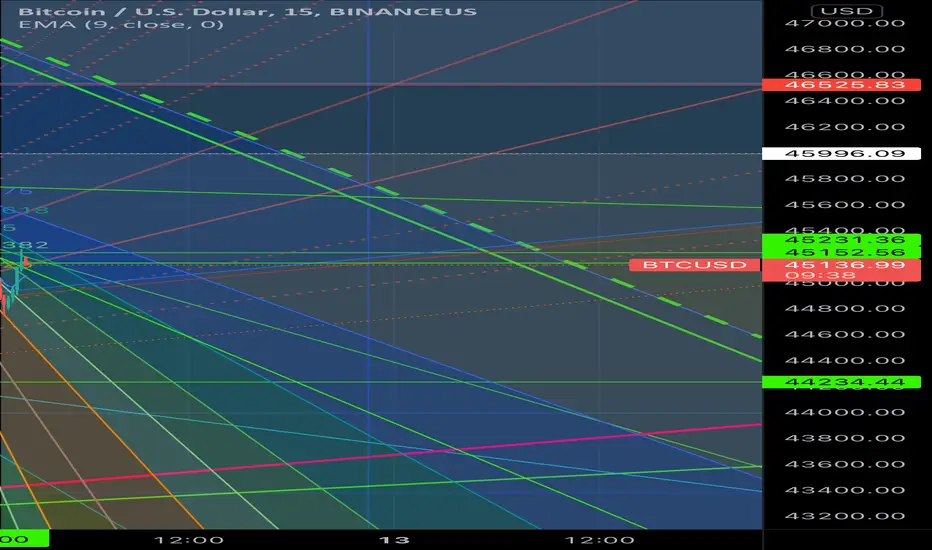Click the 46200.00 price axis value
The height and width of the screenshot is (550, 932).
click(x=845, y=127)
